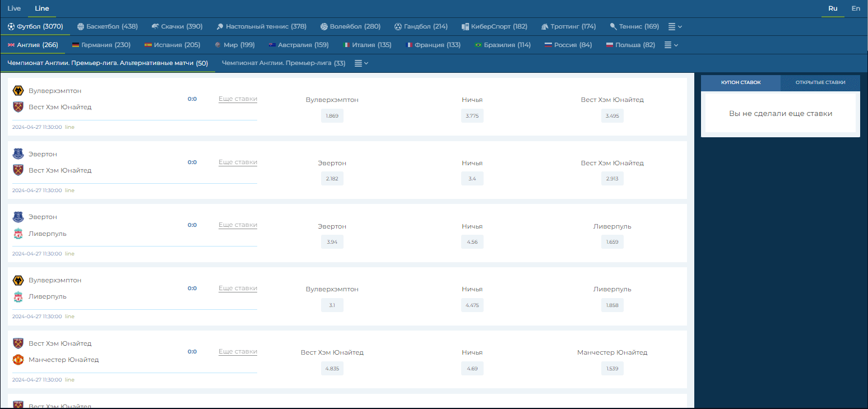Click the Russian flag next to Россия
This screenshot has width=868, height=409.
point(548,45)
